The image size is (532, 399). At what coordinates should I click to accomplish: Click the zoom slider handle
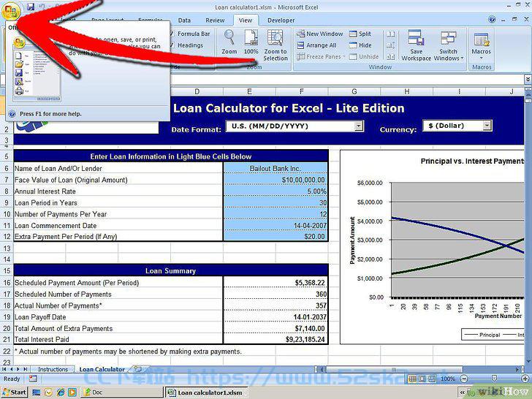pyautogui.click(x=494, y=379)
